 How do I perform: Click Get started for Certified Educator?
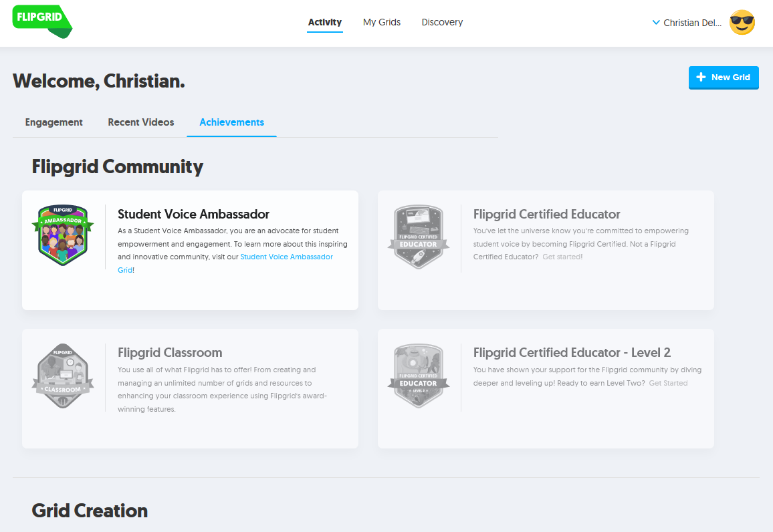point(562,257)
